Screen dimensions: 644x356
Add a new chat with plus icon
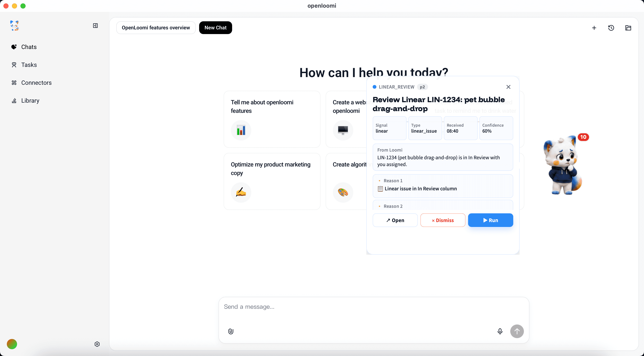pos(594,28)
